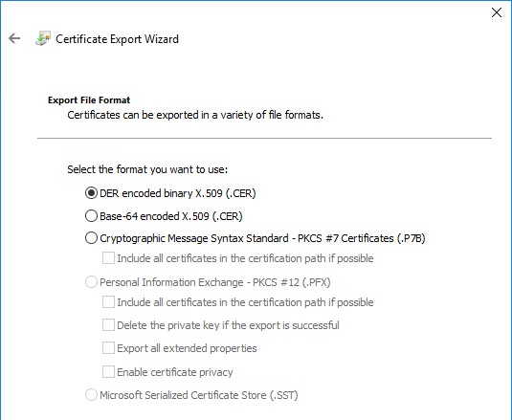Viewport: 512px width, 420px height.
Task: Choose Microsoft Serialized Certificate Store (.SST)
Action: 91,395
